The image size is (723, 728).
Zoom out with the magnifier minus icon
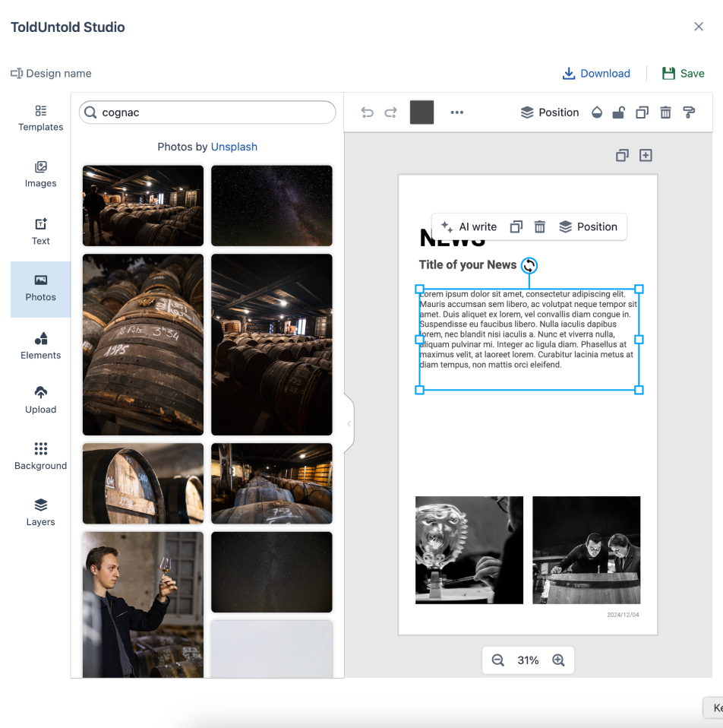[498, 660]
